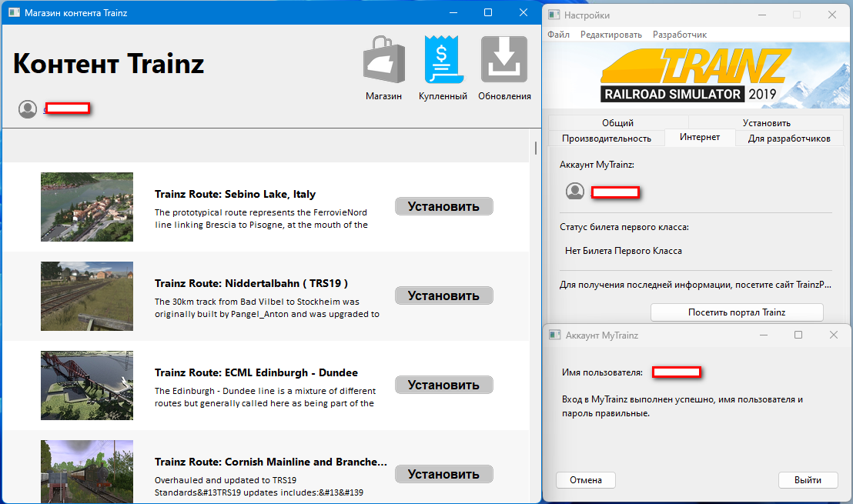Open the Разработчик menu
The image size is (853, 504).
click(680, 35)
